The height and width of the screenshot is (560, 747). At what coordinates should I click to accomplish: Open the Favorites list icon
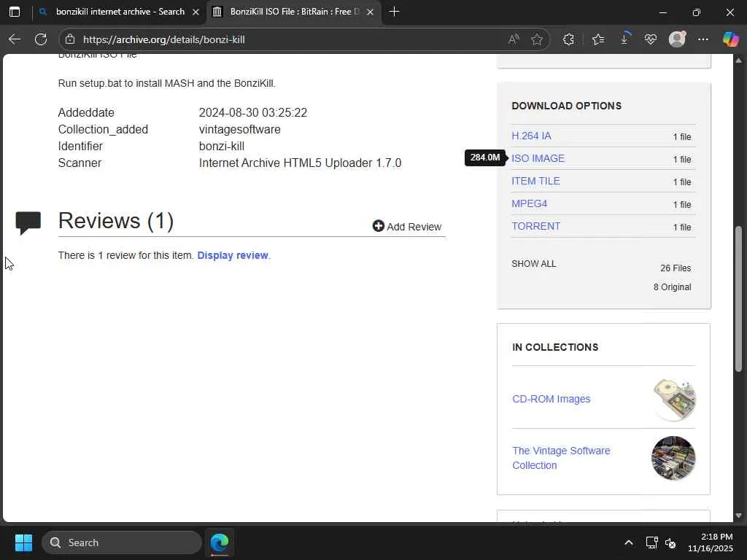pyautogui.click(x=598, y=39)
